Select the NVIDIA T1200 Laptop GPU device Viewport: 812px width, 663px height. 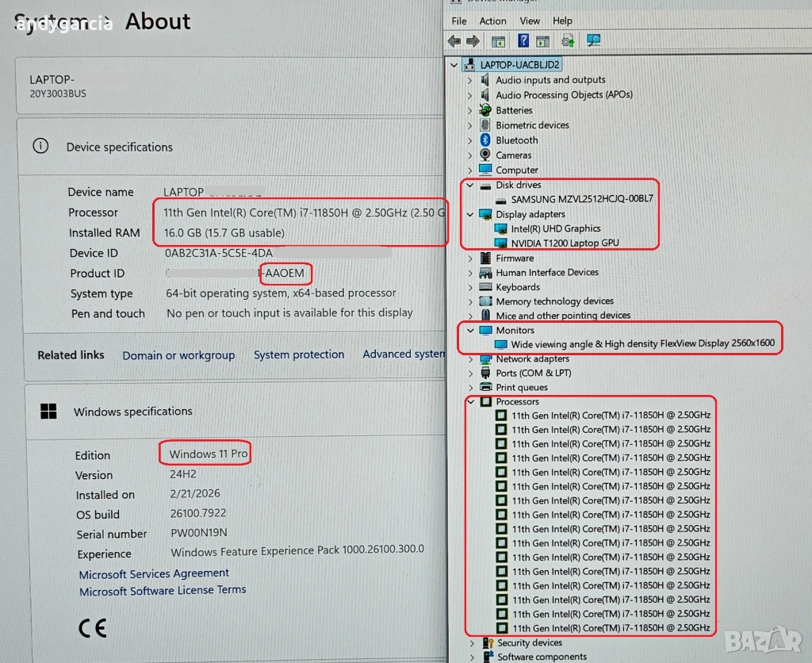(x=565, y=243)
